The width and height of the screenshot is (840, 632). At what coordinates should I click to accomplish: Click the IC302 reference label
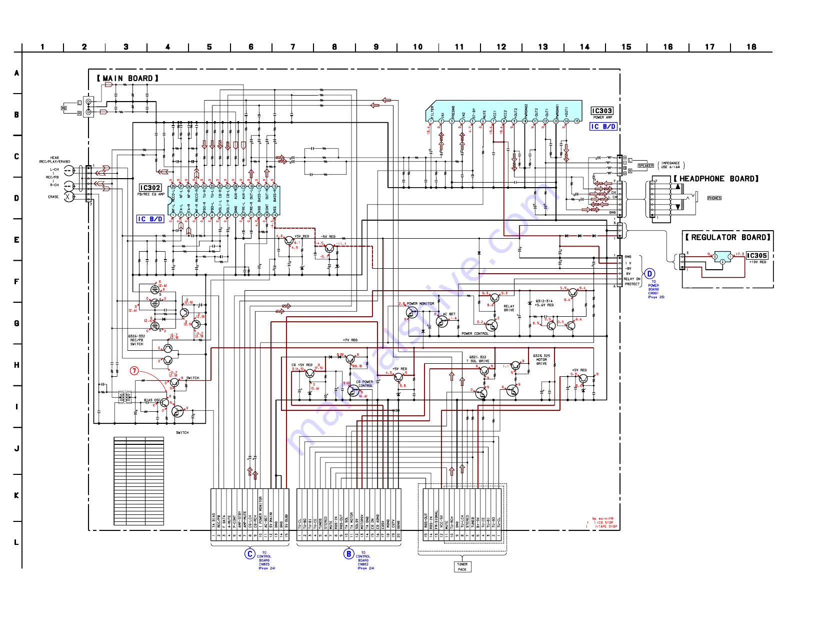150,188
